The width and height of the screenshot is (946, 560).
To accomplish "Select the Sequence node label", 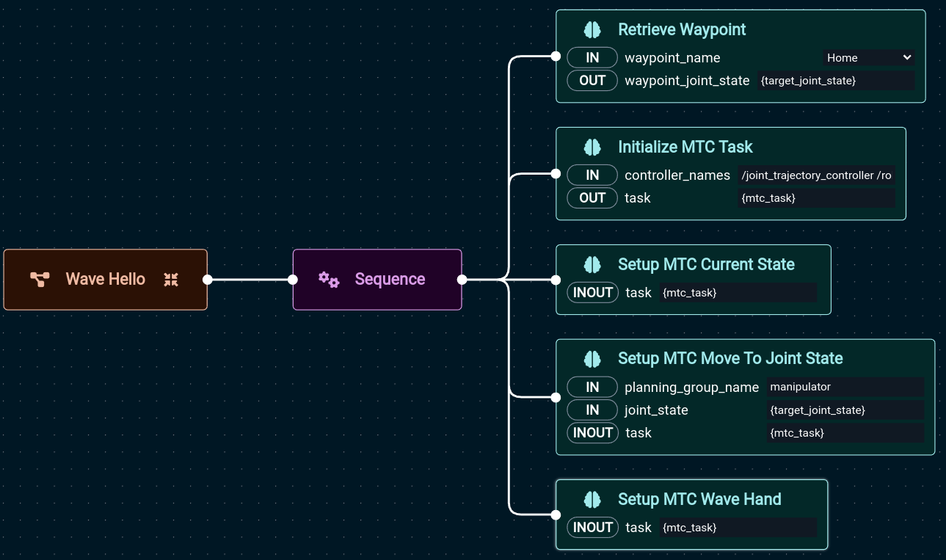I will coord(390,280).
